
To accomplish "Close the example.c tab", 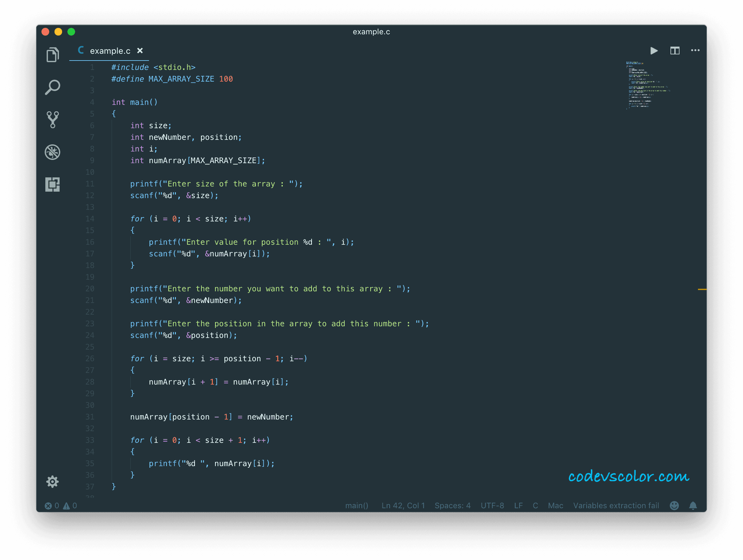I will [140, 51].
